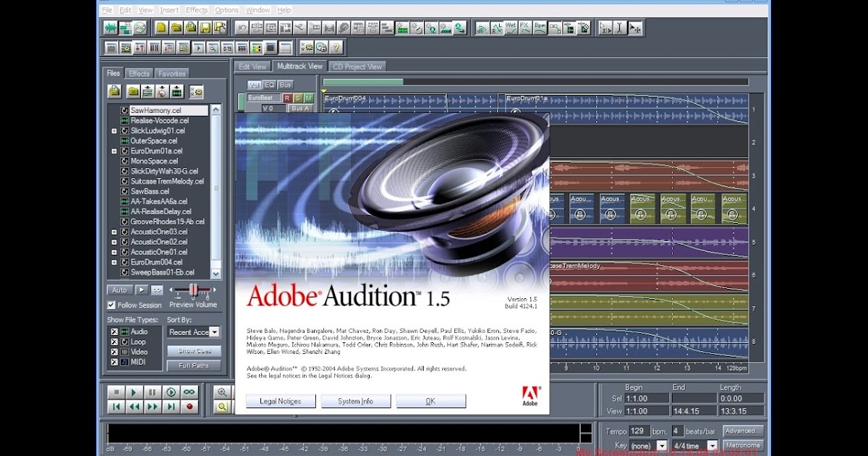Stop playback with the Stop button
The height and width of the screenshot is (456, 868).
116,392
